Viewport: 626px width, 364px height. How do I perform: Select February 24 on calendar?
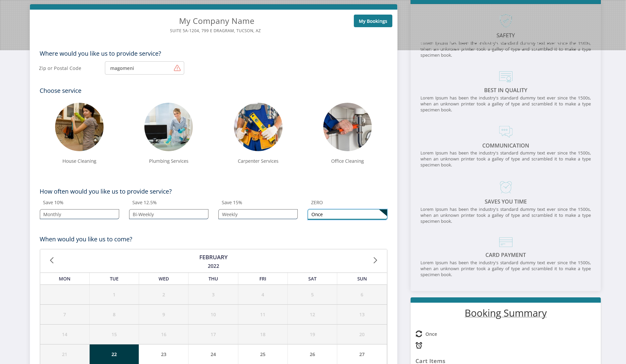tap(213, 354)
